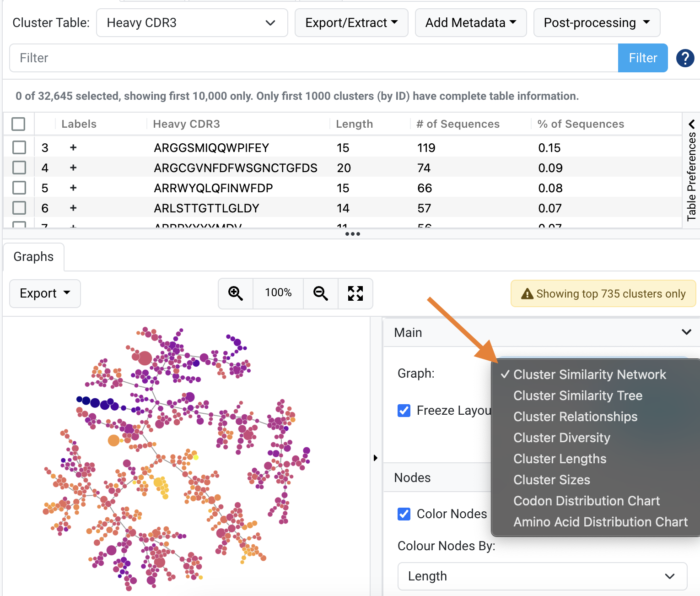Uncheck the Color Nodes option
The height and width of the screenshot is (596, 700).
click(x=404, y=514)
